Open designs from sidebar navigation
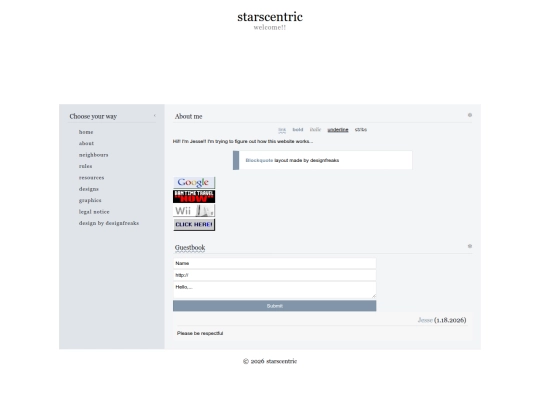The width and height of the screenshot is (540, 405). 89,189
